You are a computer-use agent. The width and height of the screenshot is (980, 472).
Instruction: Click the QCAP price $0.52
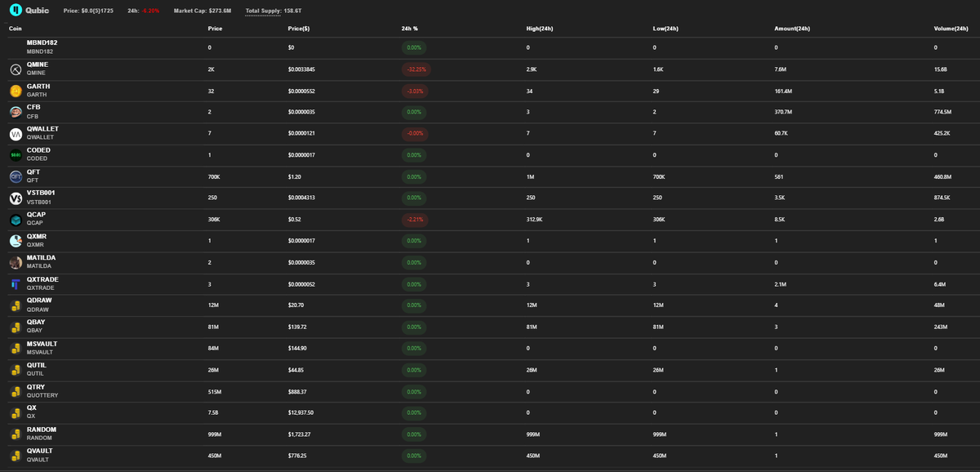click(295, 220)
